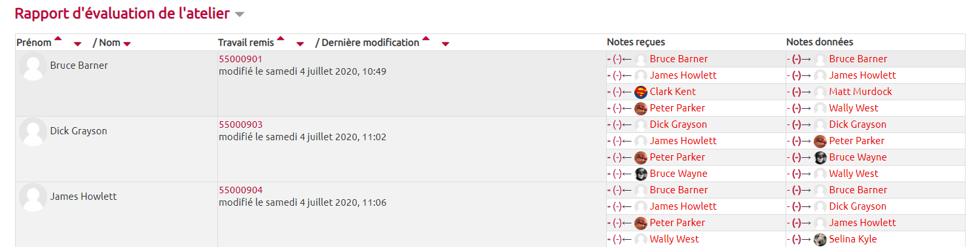Sort Prénom column ascending arrow

pyautogui.click(x=58, y=39)
